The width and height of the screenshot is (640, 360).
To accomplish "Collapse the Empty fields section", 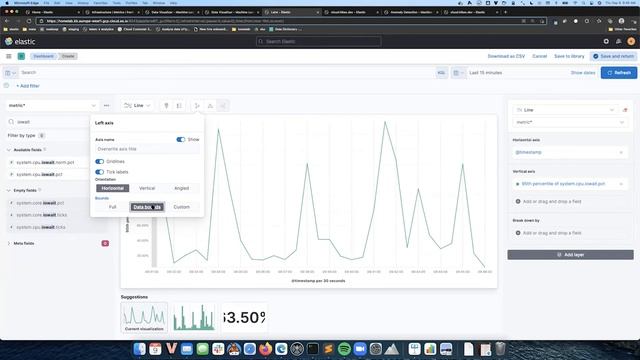I will (9, 190).
